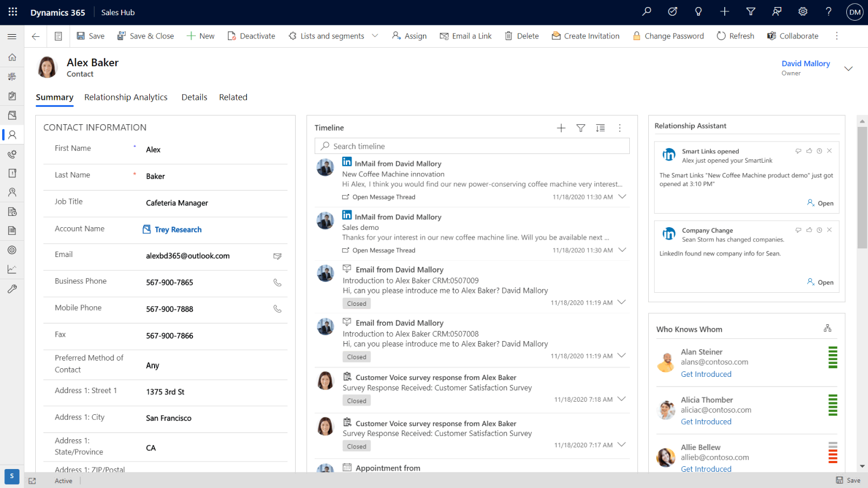Click the Trey Research account link
The height and width of the screenshot is (488, 868).
tap(178, 229)
